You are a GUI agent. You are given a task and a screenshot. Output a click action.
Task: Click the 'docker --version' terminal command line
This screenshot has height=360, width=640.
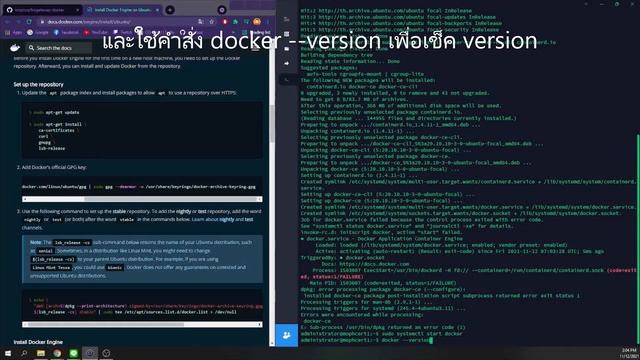click(x=366, y=340)
